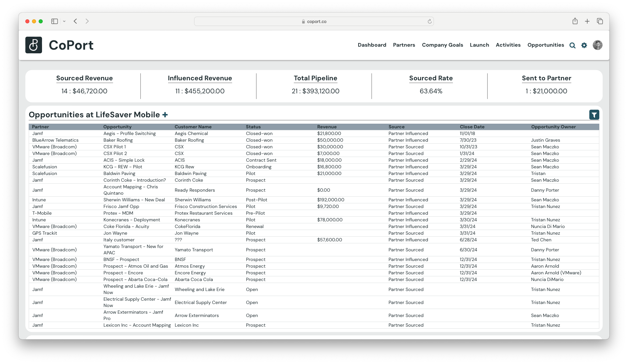
Task: Go forward in browser history
Action: click(x=87, y=21)
